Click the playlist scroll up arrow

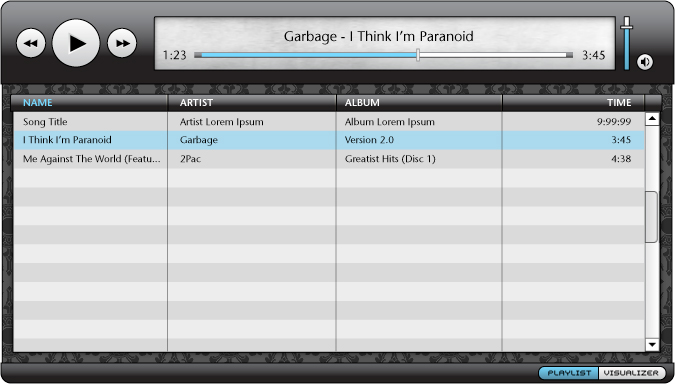[x=652, y=118]
